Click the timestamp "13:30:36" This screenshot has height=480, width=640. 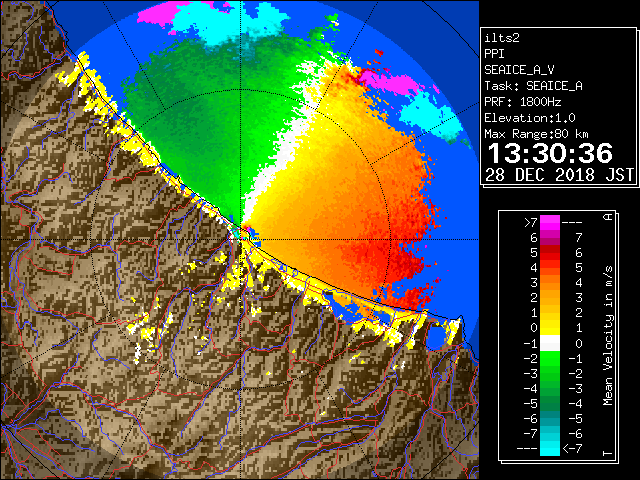point(550,153)
